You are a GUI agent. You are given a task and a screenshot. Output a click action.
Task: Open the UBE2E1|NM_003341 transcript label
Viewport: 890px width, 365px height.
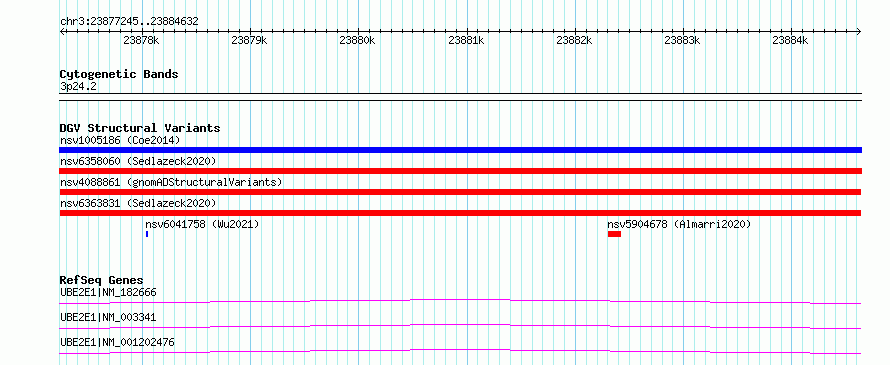(x=108, y=317)
